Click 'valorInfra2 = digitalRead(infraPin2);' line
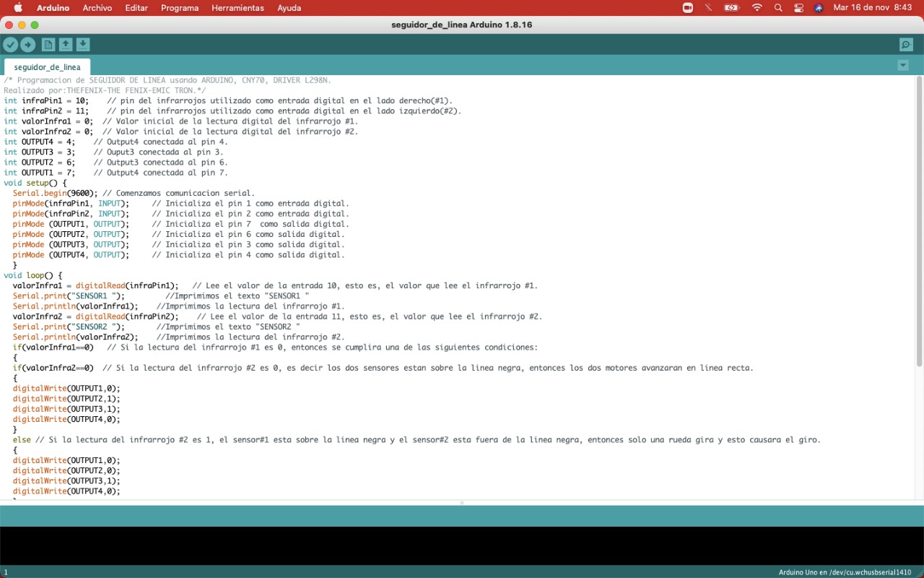The height and width of the screenshot is (578, 924). pos(95,316)
